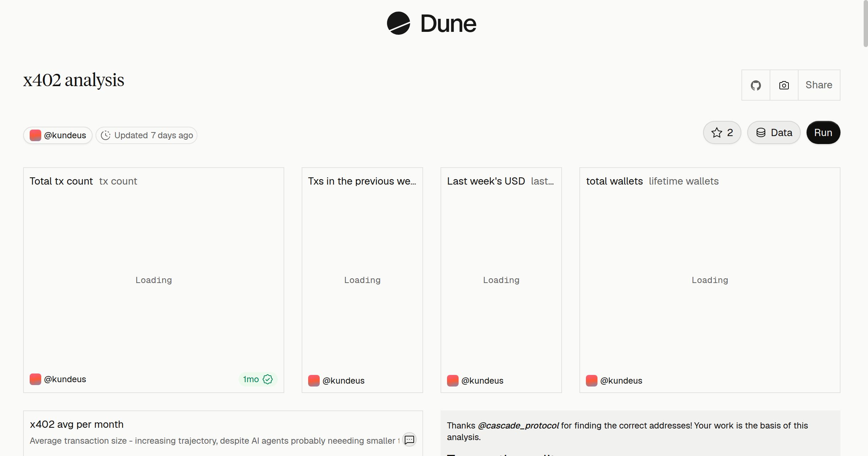The image size is (868, 456).
Task: Open the Data button
Action: tap(774, 132)
